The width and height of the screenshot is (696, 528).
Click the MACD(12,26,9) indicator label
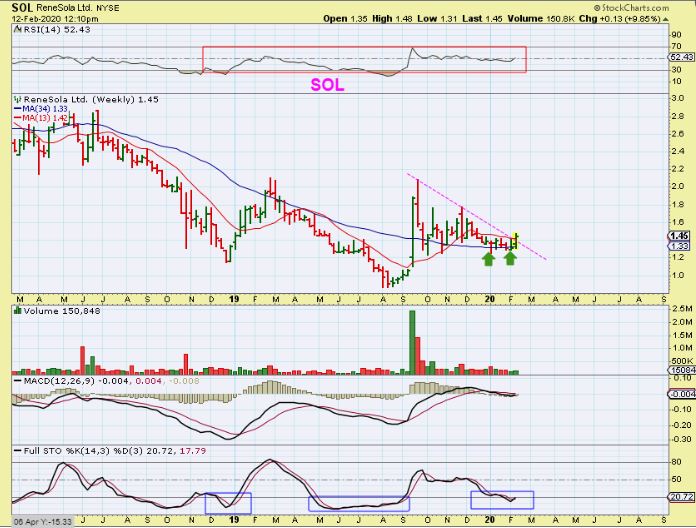(x=59, y=381)
